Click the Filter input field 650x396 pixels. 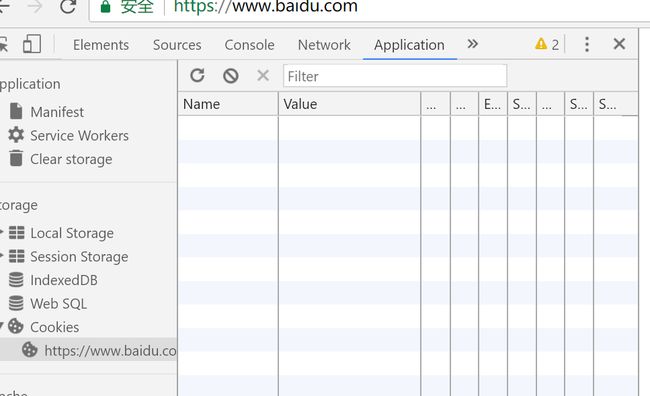click(x=395, y=76)
